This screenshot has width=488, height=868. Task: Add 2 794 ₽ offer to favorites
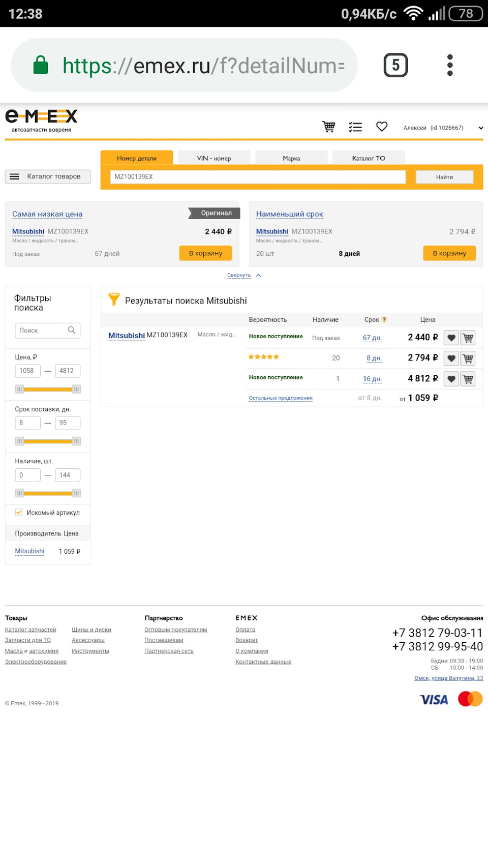pos(451,358)
